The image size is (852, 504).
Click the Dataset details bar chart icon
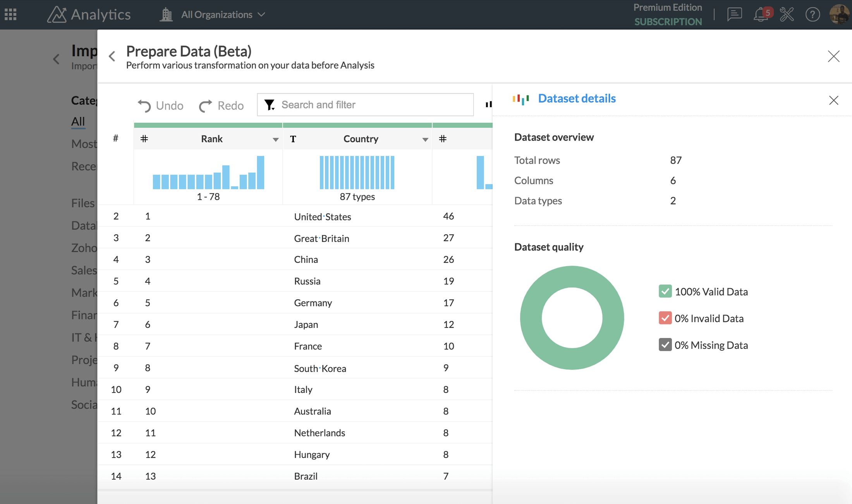[520, 98]
